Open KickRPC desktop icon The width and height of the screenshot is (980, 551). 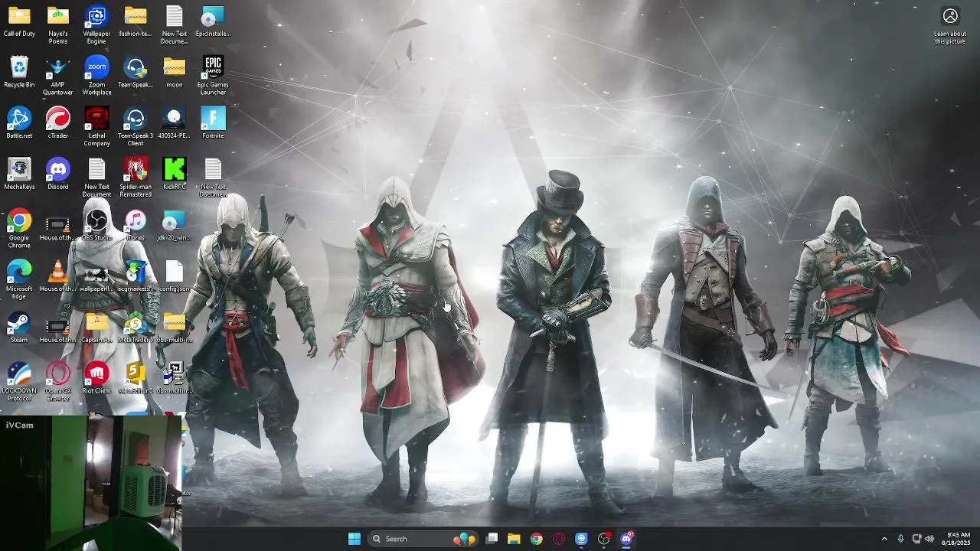tap(175, 174)
